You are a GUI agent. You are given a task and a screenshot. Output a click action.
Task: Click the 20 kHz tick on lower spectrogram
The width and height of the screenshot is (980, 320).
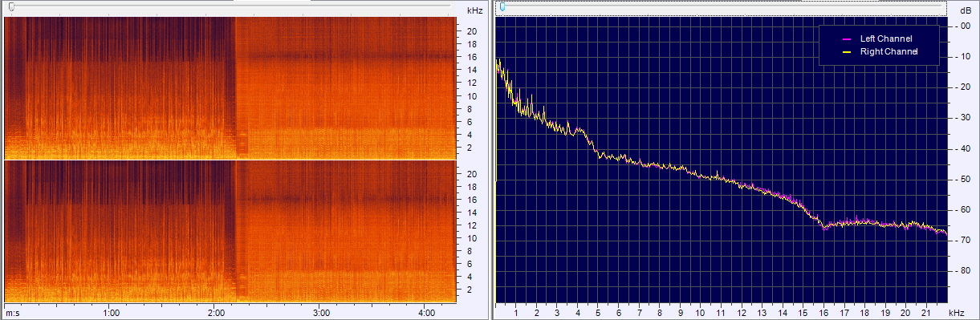tap(473, 173)
